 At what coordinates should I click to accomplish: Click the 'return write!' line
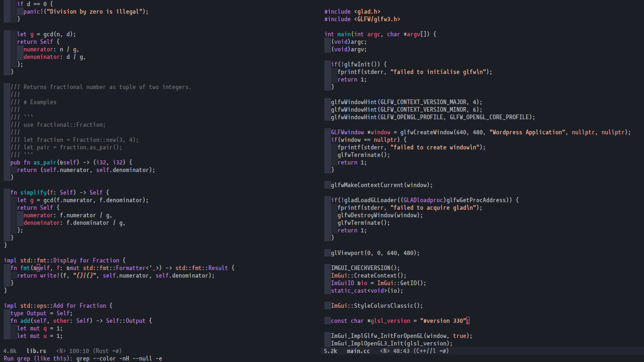pyautogui.click(x=116, y=276)
